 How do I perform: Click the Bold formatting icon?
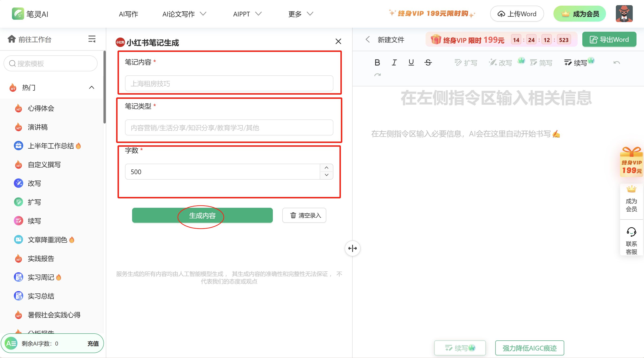coord(377,62)
